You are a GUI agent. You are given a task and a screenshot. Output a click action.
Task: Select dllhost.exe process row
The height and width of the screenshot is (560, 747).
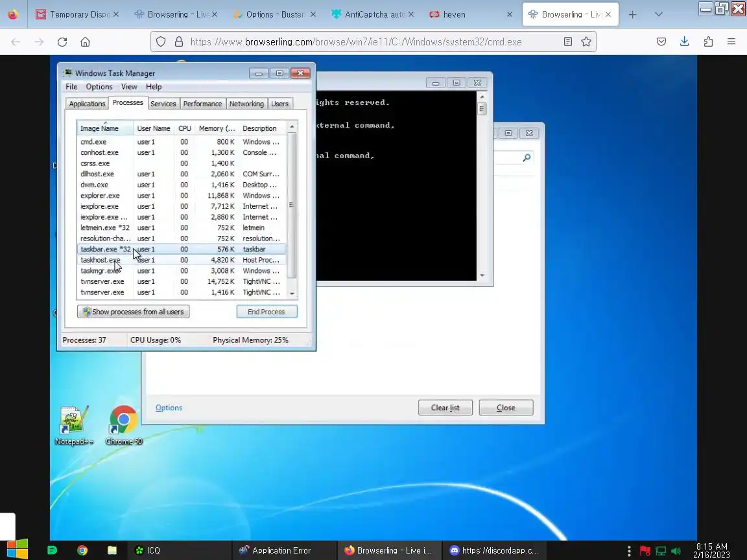point(182,174)
